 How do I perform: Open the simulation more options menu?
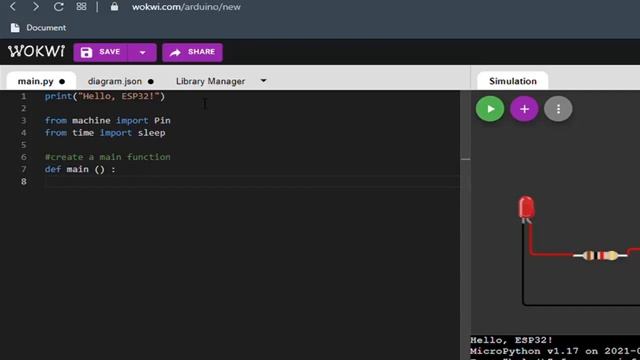(558, 109)
